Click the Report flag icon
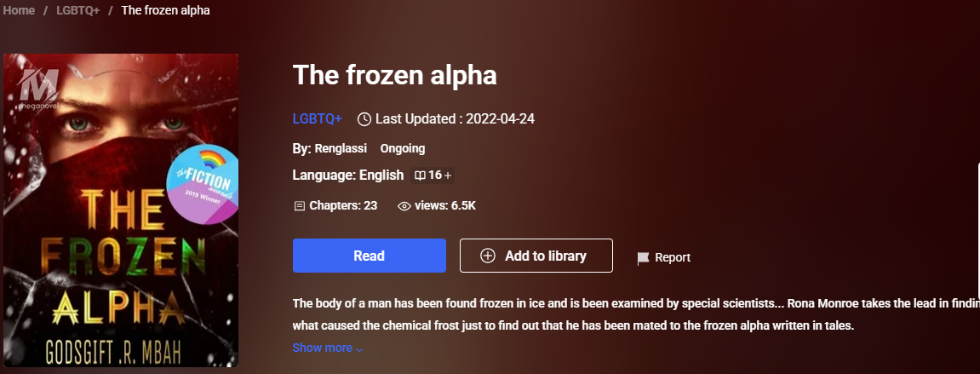 coord(643,257)
